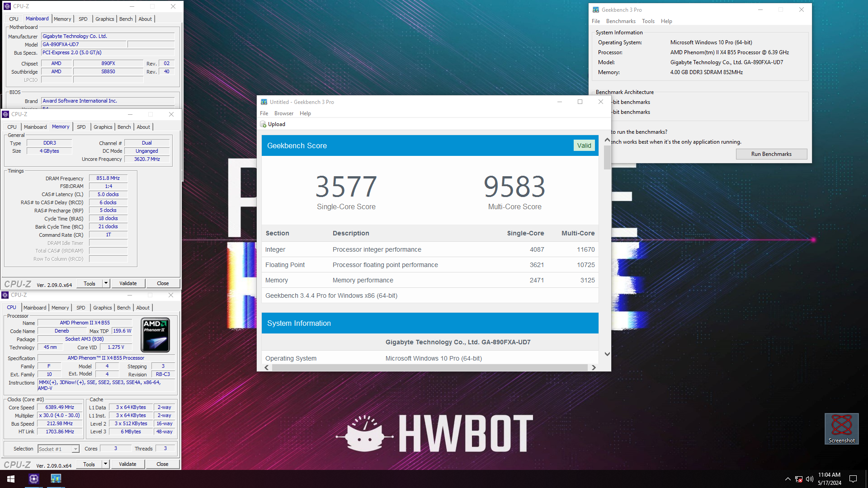The height and width of the screenshot is (488, 868).
Task: Switch to the SPD tab in Memory window
Action: pyautogui.click(x=81, y=127)
